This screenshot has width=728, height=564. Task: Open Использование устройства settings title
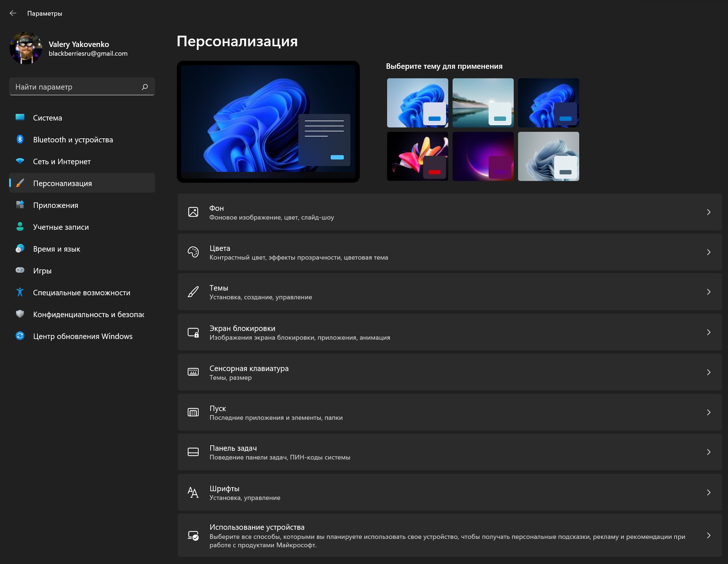pos(257,527)
